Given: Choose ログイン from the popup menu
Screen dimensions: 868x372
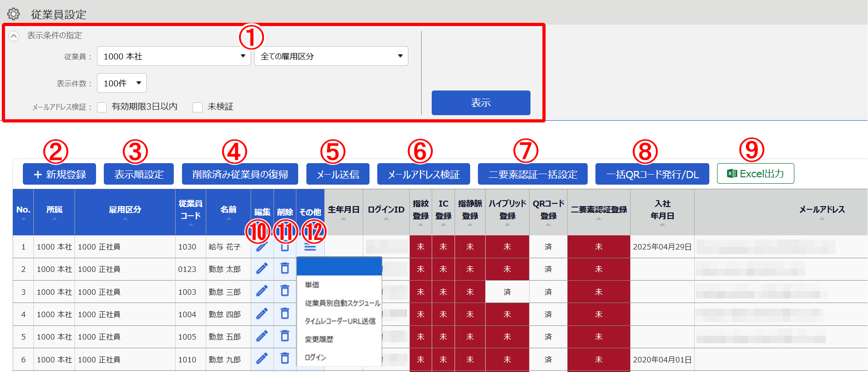Looking at the screenshot, I should (x=339, y=357).
